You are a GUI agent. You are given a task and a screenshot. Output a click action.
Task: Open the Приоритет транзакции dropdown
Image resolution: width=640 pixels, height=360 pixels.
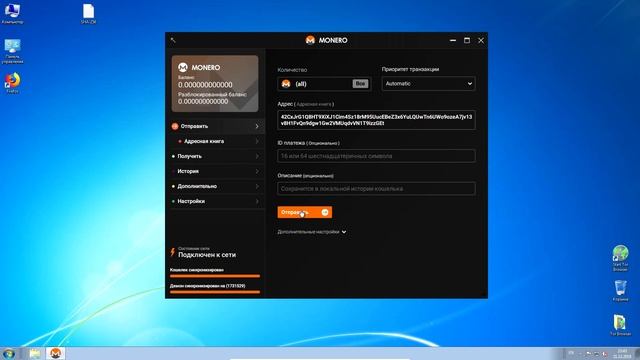[428, 84]
